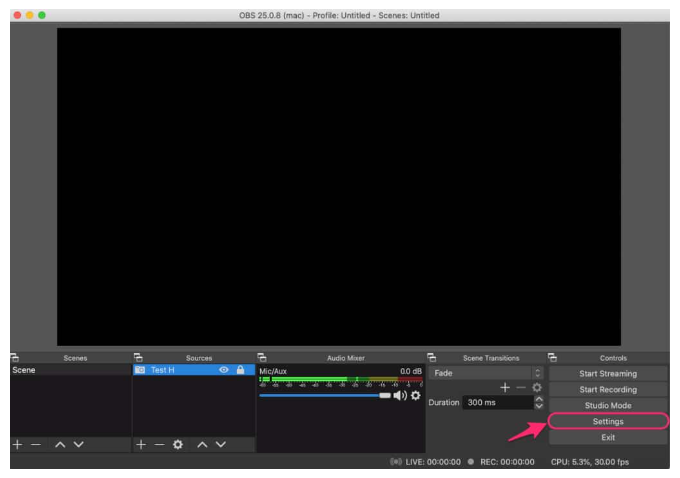The image size is (680, 478).
Task: Mute Mic/Aux using the speaker icon
Action: tap(399, 396)
